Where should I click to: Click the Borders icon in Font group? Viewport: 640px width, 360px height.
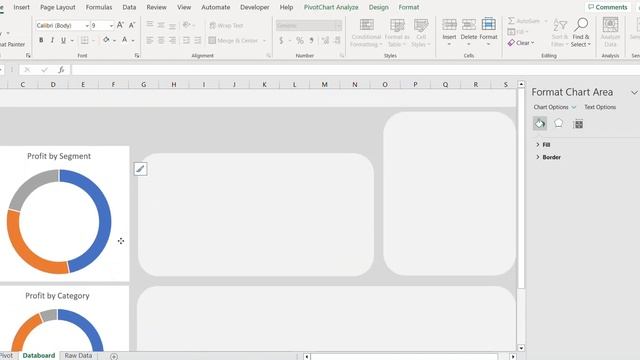84,40
